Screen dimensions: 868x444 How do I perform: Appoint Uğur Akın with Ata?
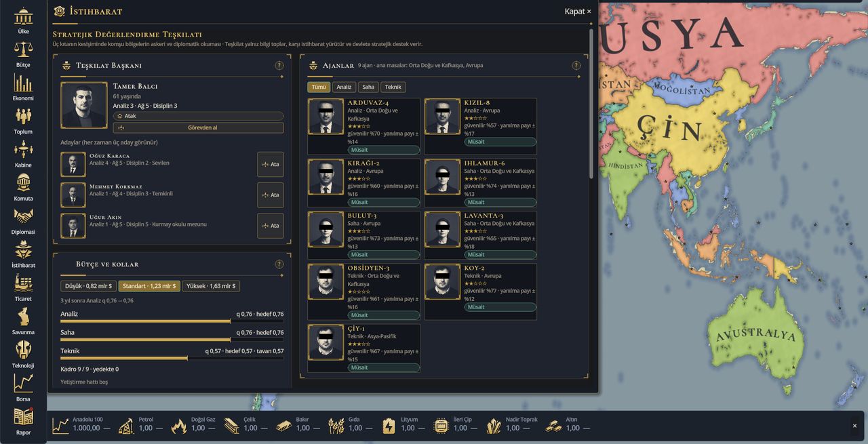(x=270, y=226)
